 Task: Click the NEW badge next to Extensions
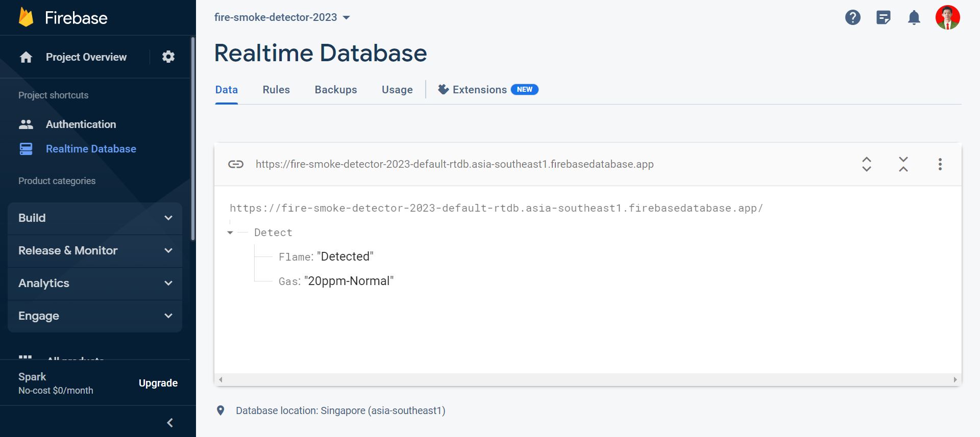coord(525,90)
